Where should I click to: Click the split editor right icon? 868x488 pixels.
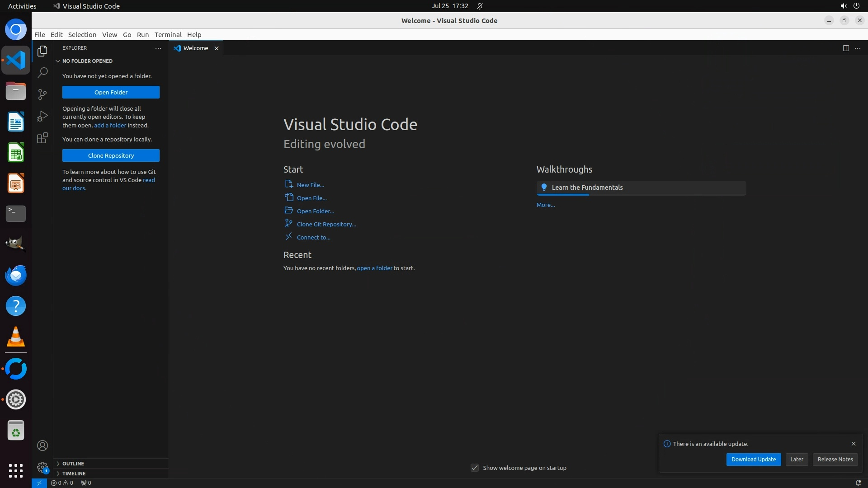845,48
